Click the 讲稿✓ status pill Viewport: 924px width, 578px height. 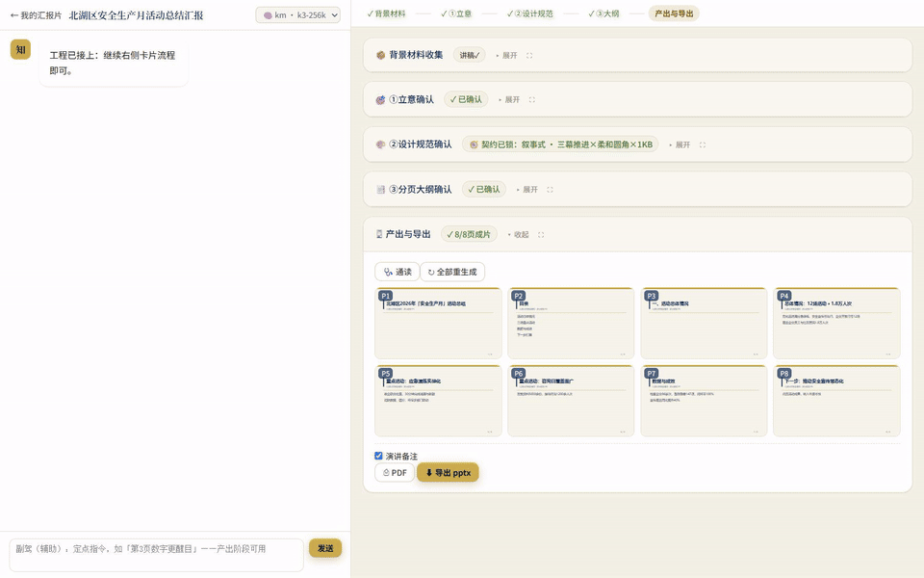469,55
